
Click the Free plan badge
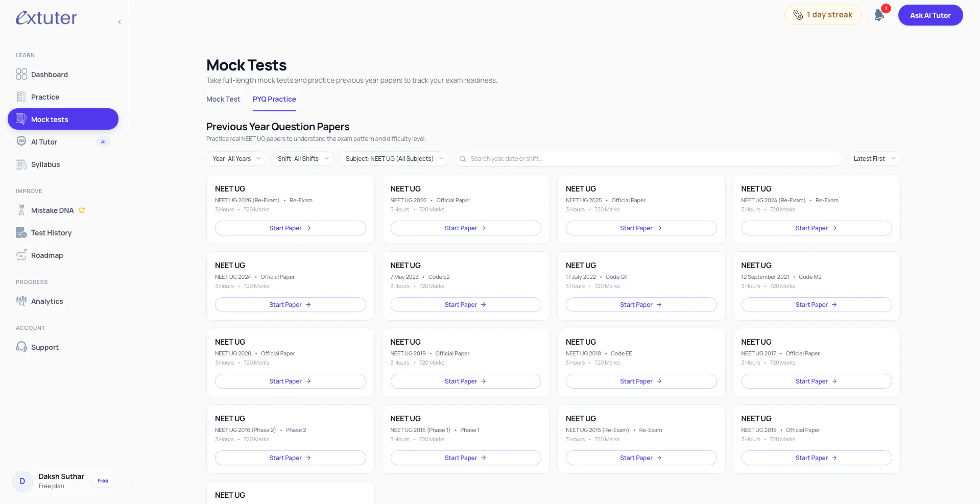pyautogui.click(x=103, y=481)
